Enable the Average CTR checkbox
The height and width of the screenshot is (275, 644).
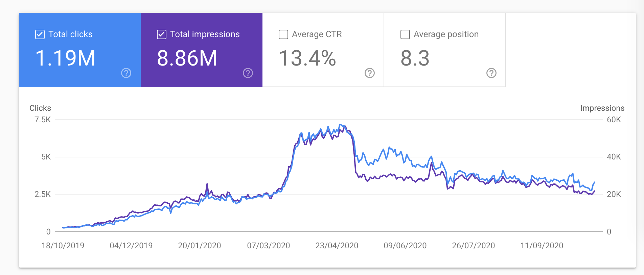pyautogui.click(x=283, y=34)
